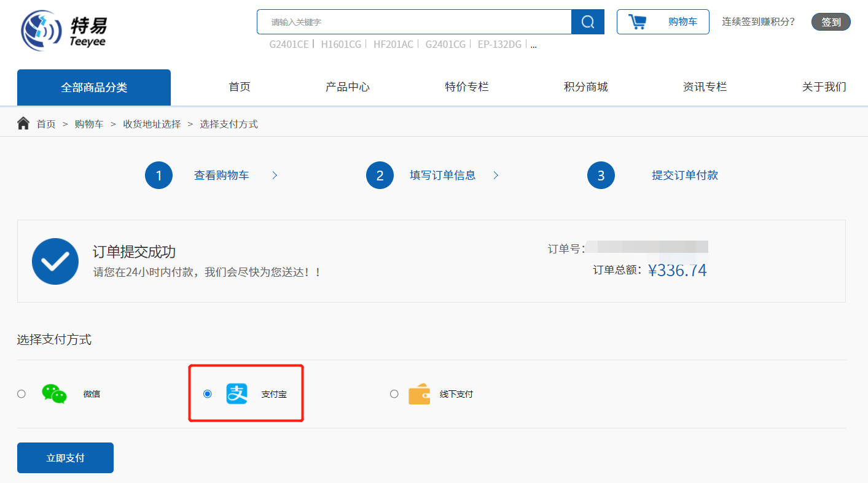This screenshot has width=868, height=483.
Task: Click the shopping cart icon
Action: pos(638,22)
